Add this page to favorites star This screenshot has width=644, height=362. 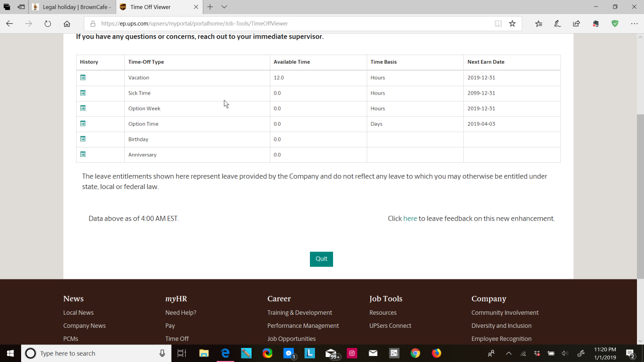pyautogui.click(x=512, y=24)
